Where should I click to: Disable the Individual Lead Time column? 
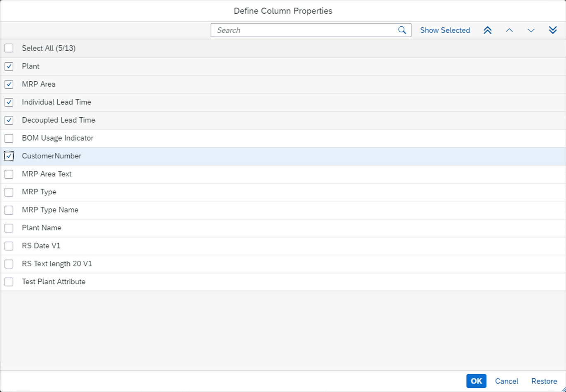click(x=9, y=102)
